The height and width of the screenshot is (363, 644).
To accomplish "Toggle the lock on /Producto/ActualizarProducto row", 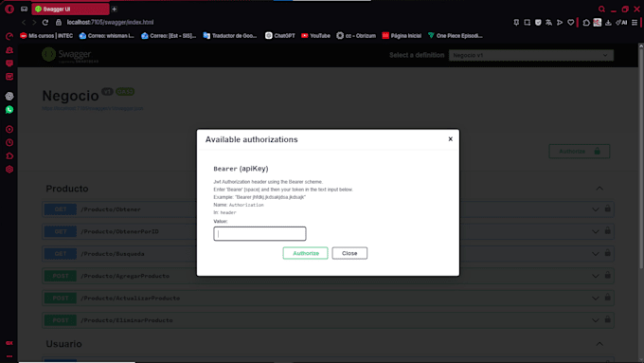I will click(607, 298).
